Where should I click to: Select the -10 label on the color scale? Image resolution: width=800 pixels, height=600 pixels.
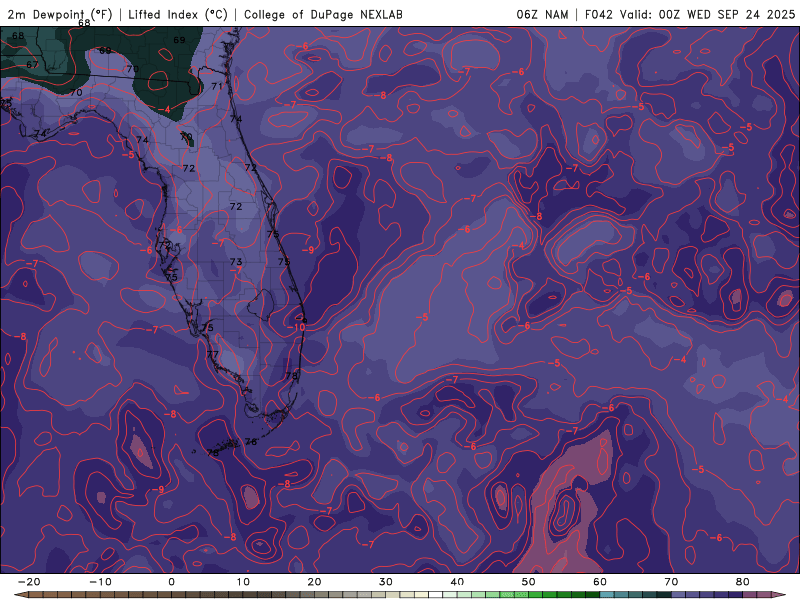click(100, 582)
